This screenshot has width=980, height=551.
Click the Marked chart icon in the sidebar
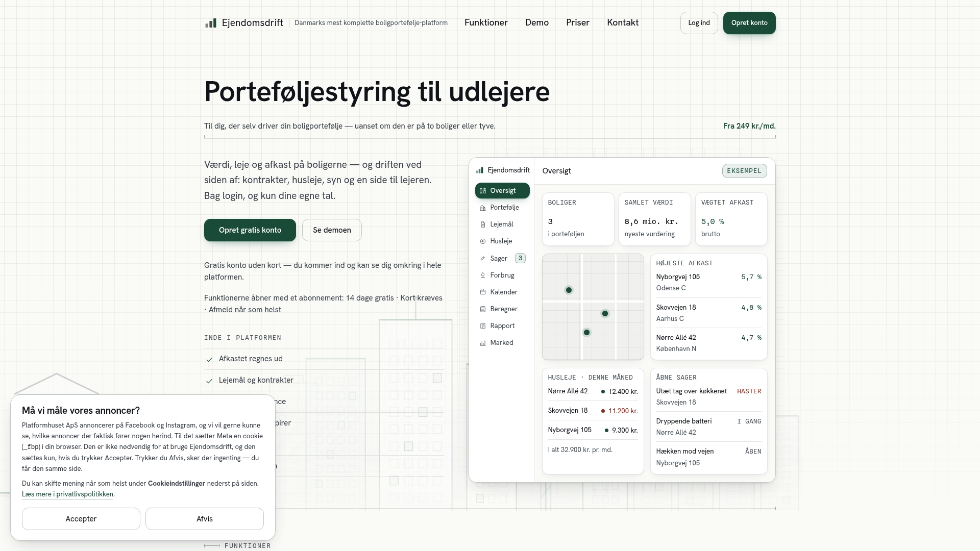coord(483,343)
